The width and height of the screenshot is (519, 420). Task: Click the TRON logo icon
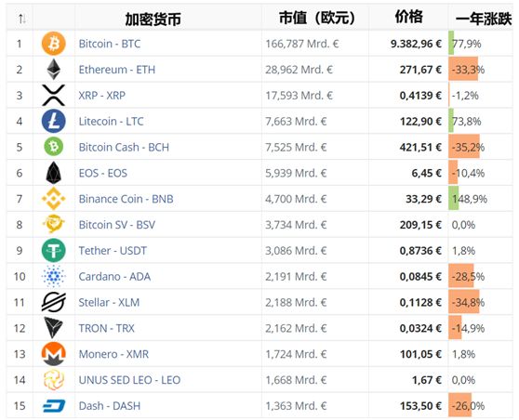[53, 328]
